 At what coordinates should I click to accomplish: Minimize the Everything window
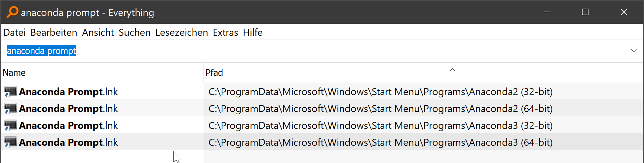pyautogui.click(x=547, y=12)
